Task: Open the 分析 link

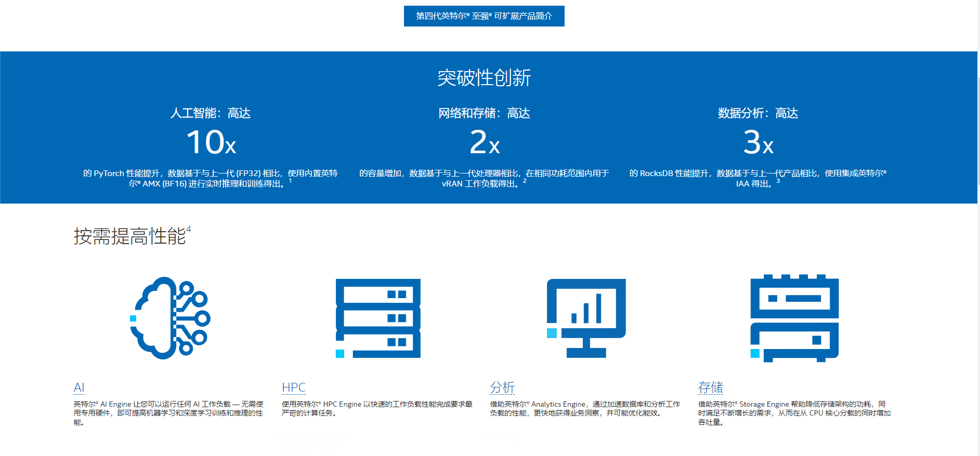Action: point(502,387)
